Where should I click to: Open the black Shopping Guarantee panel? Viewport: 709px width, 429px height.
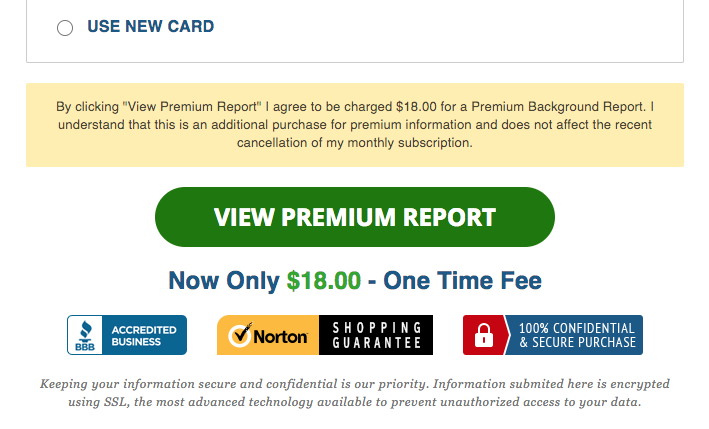(376, 335)
